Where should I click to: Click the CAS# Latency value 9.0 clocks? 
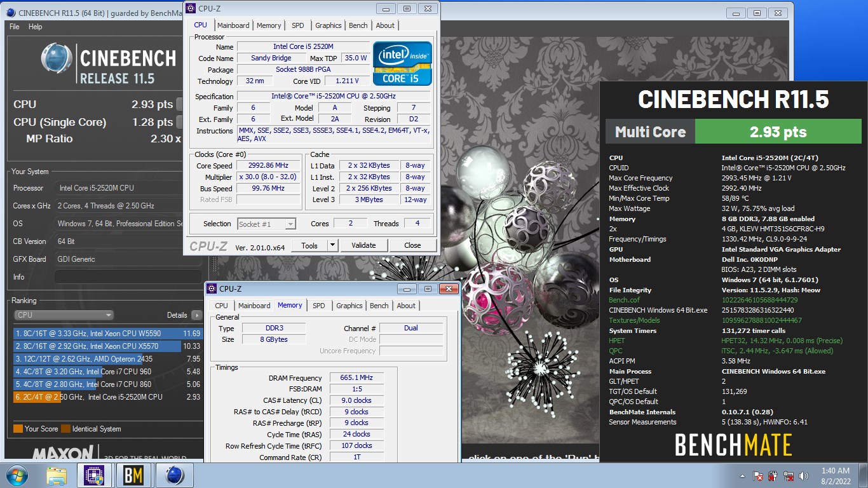356,400
